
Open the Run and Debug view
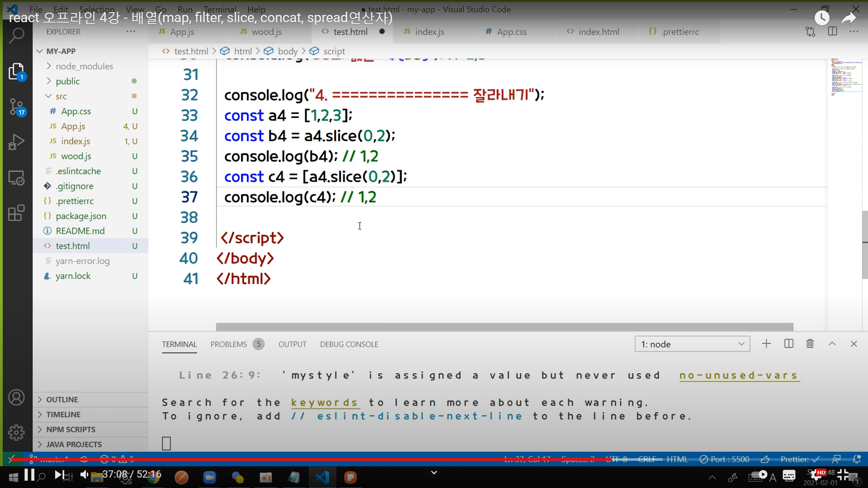16,142
